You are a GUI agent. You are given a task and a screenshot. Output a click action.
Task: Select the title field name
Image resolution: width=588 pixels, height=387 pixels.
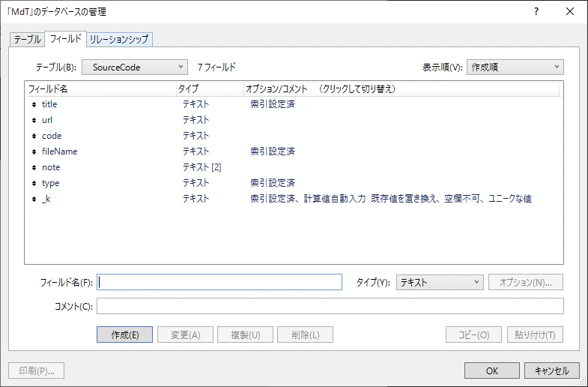[49, 104]
